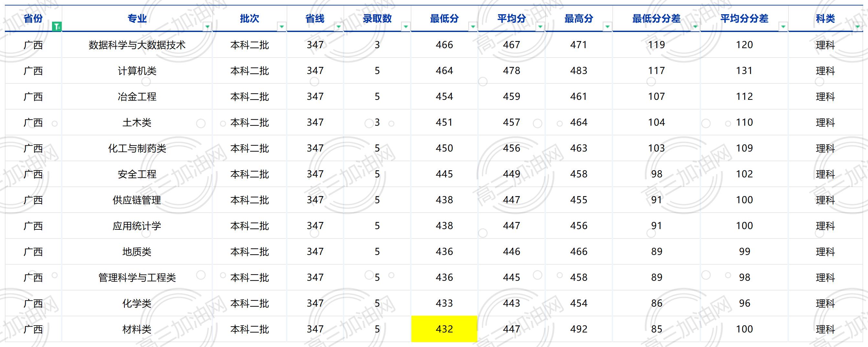
Task: Click the 平均分分差 value 102
Action: tap(744, 174)
